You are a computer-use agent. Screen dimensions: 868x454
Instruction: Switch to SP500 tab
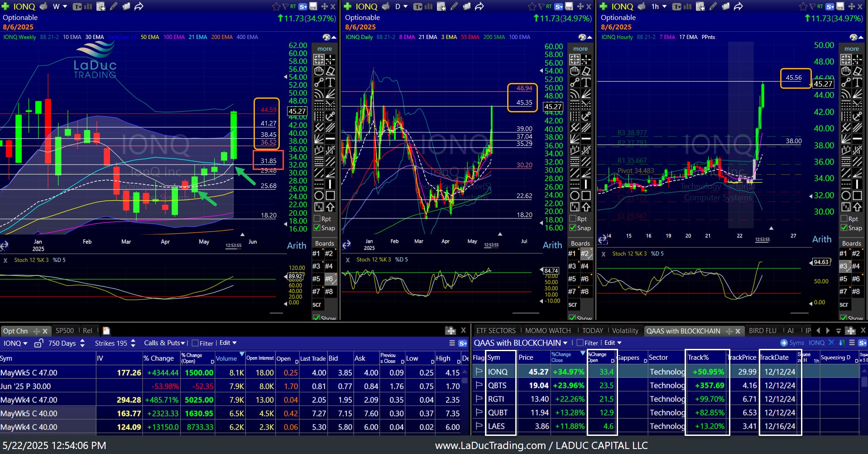pos(64,331)
